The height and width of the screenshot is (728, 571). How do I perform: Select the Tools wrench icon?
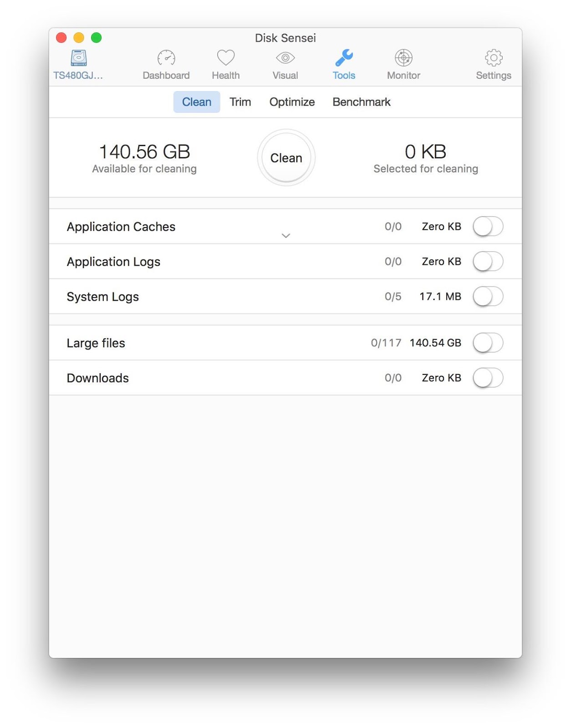pos(344,58)
